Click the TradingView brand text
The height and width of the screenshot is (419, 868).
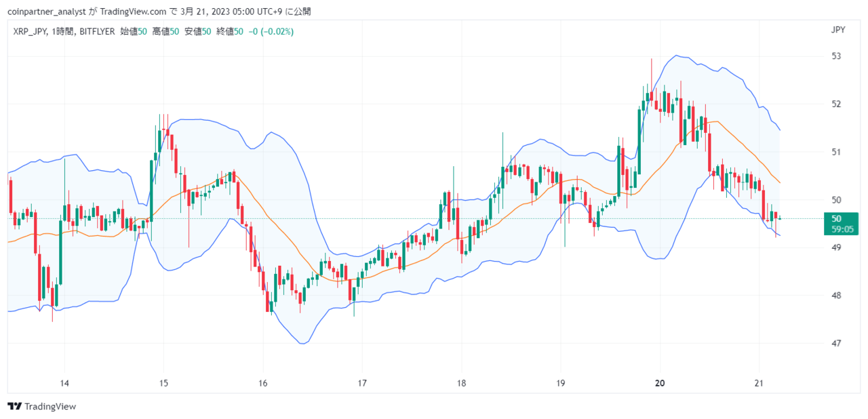[x=50, y=406]
